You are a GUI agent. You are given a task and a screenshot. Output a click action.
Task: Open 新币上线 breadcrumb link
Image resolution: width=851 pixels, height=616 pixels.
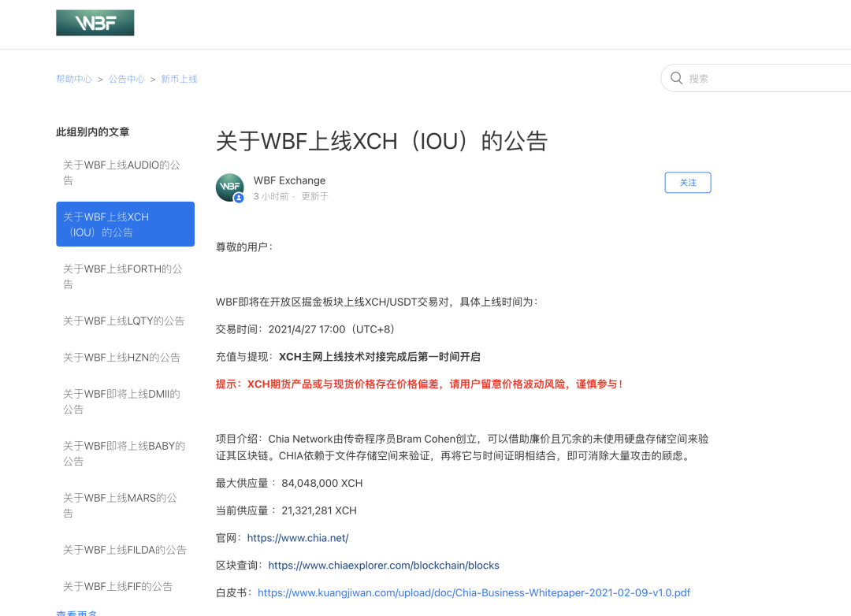(179, 79)
